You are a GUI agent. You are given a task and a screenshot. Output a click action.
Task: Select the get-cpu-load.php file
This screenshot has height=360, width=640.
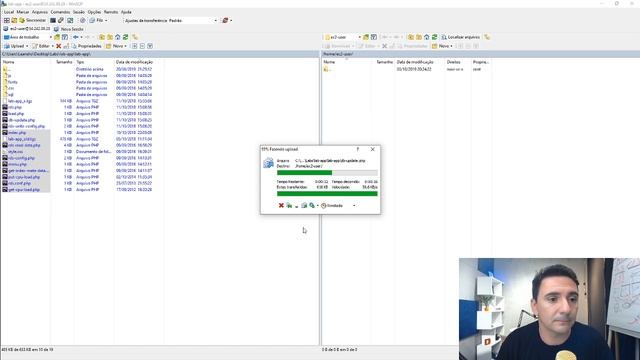tap(24, 189)
